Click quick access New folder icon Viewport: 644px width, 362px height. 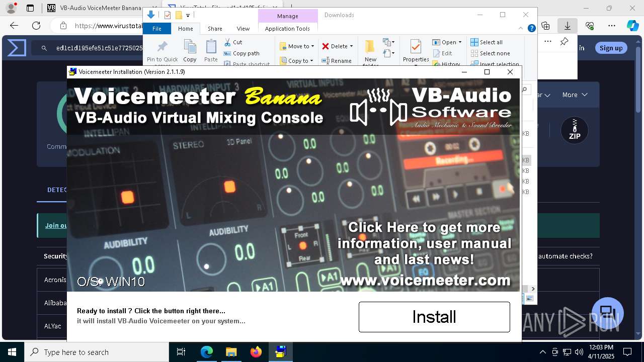179,15
